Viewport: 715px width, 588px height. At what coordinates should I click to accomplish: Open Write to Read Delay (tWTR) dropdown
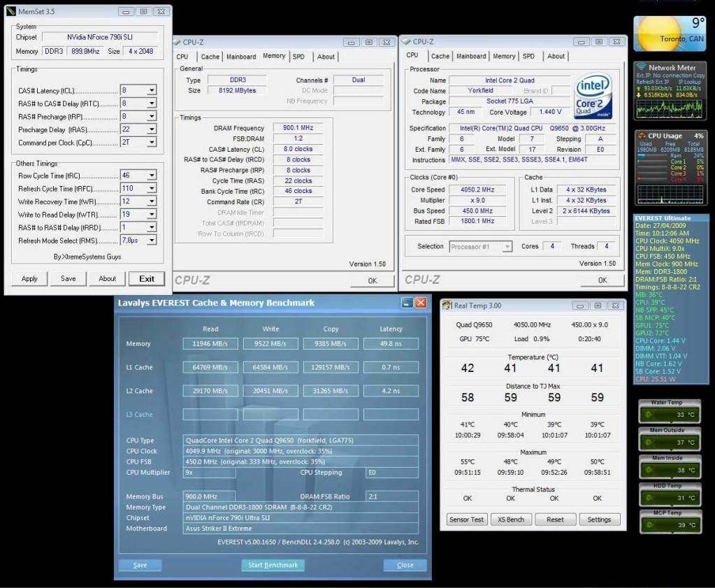[x=152, y=214]
